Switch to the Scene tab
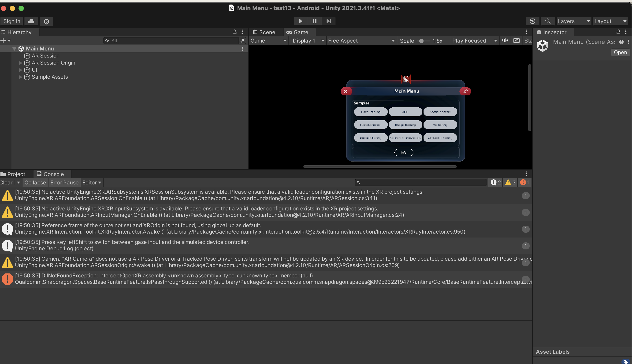 pyautogui.click(x=264, y=32)
